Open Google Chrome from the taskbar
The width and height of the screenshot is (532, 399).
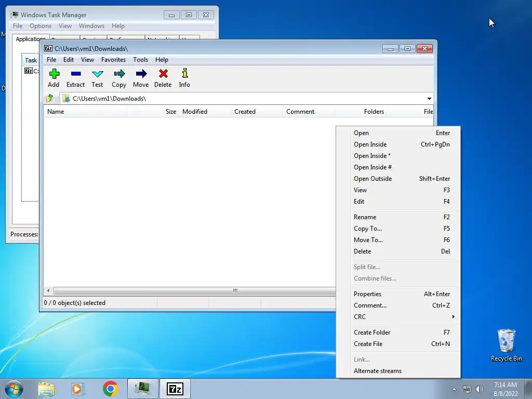(x=110, y=389)
